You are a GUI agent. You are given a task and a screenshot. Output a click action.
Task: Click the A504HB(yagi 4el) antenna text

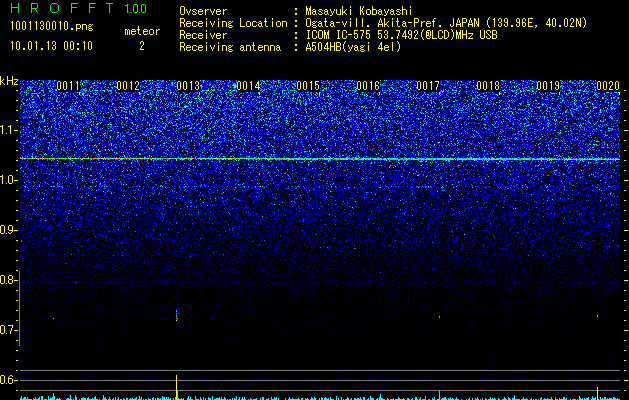[x=353, y=47]
